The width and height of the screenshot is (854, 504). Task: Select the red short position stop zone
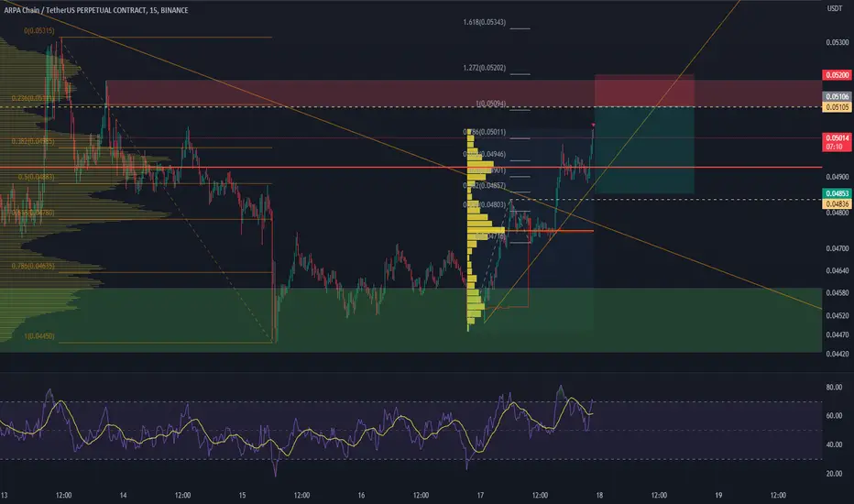pos(644,91)
